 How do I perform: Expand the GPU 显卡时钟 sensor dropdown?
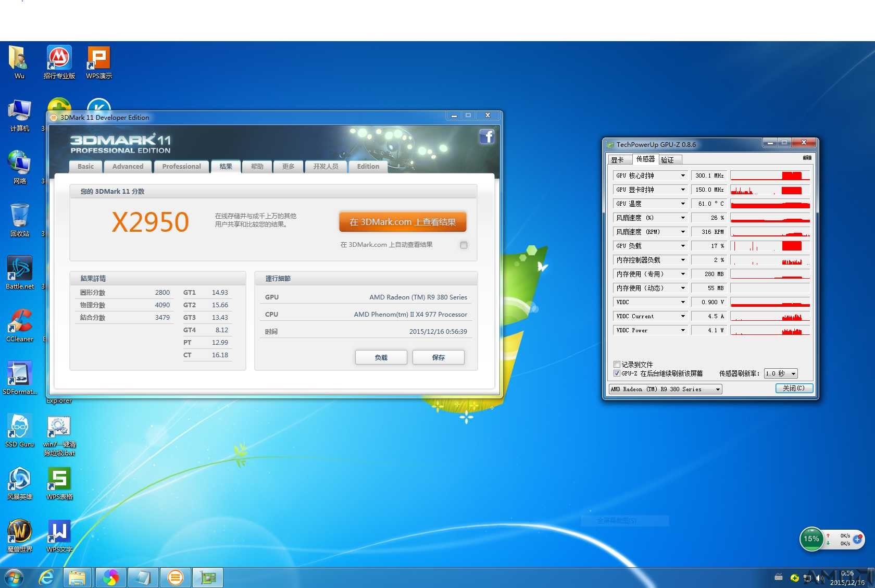(x=682, y=190)
